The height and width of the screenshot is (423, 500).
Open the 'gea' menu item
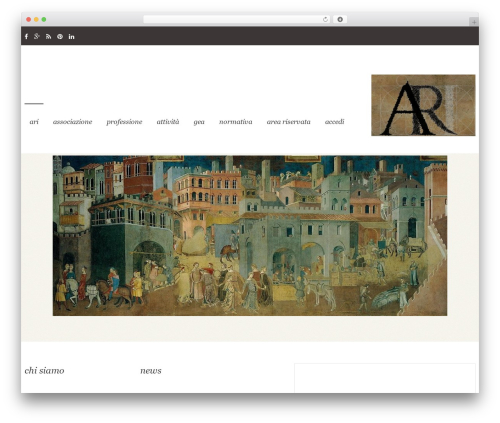(199, 122)
